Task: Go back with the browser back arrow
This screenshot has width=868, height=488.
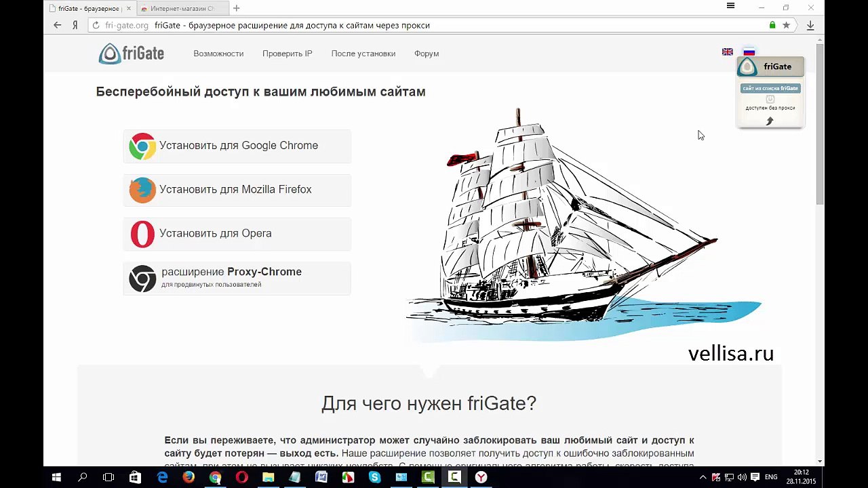Action: (58, 25)
